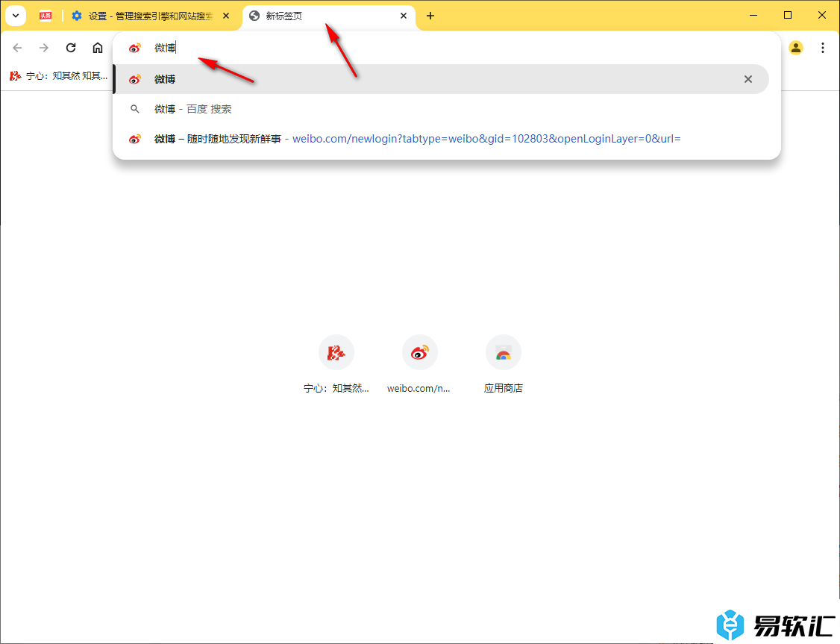Click the weibo.com/n... shortcut label
840x644 pixels.
tap(419, 389)
